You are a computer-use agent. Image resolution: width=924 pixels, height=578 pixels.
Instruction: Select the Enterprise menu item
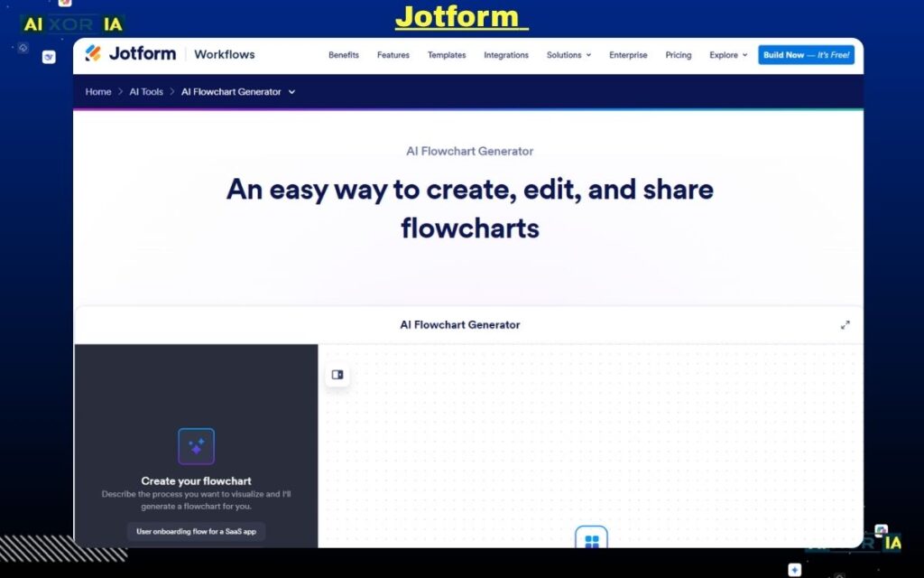coord(628,55)
